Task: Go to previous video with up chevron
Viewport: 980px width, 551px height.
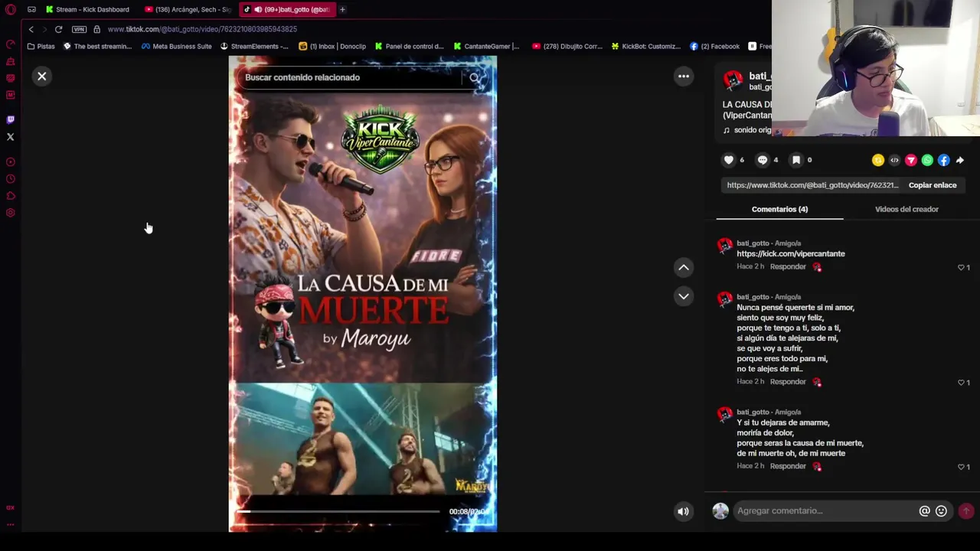Action: point(684,267)
